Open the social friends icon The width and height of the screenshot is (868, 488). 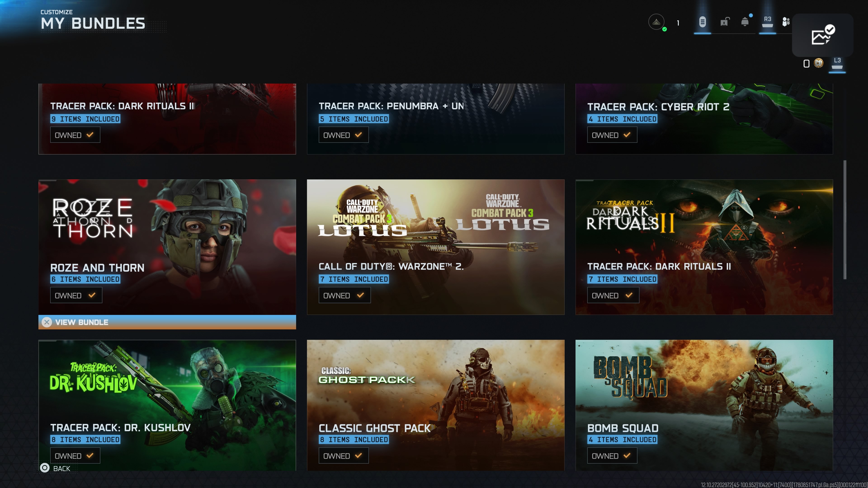point(786,22)
